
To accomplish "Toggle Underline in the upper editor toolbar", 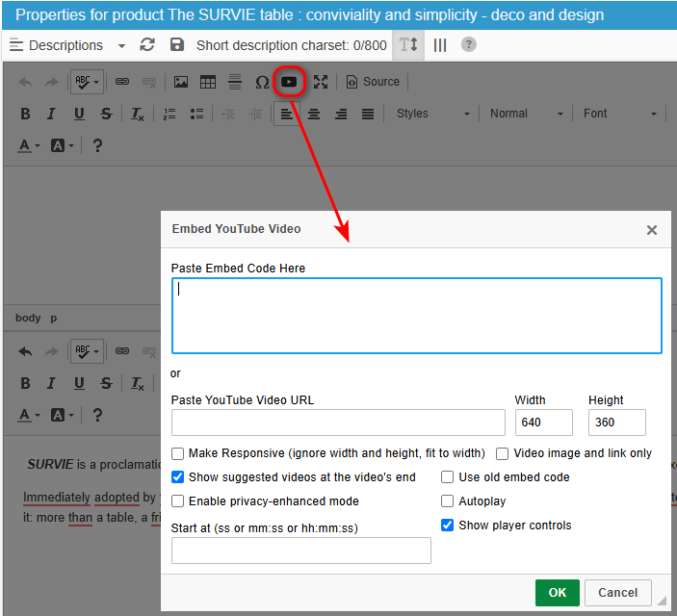I will click(79, 114).
